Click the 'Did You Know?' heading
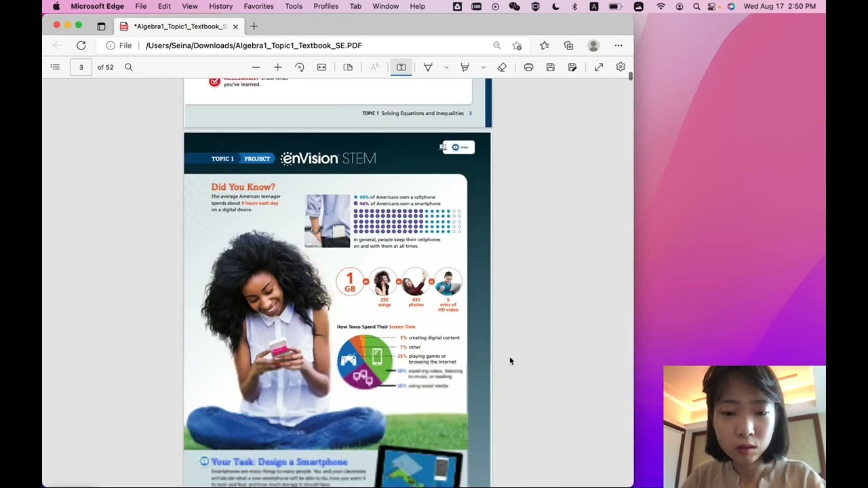This screenshot has width=868, height=488. tap(243, 187)
